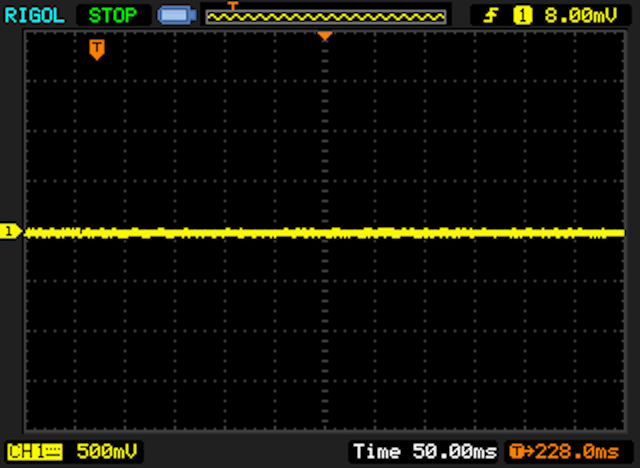The image size is (640, 468).
Task: Click the 500mV vertical scale value
Action: tap(107, 452)
